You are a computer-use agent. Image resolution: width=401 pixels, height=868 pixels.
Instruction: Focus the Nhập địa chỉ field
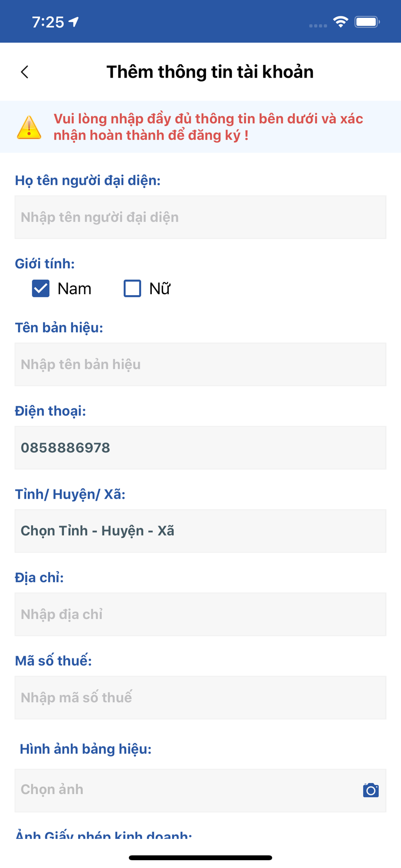(x=200, y=614)
